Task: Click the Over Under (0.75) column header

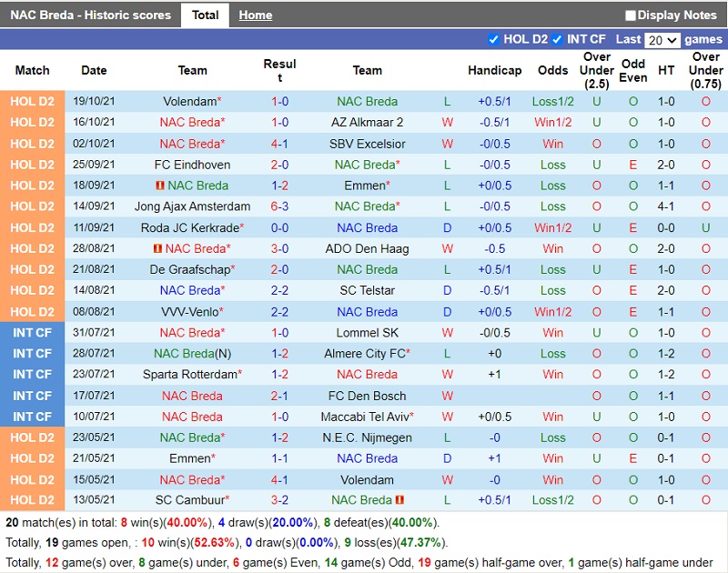Action: coord(706,71)
